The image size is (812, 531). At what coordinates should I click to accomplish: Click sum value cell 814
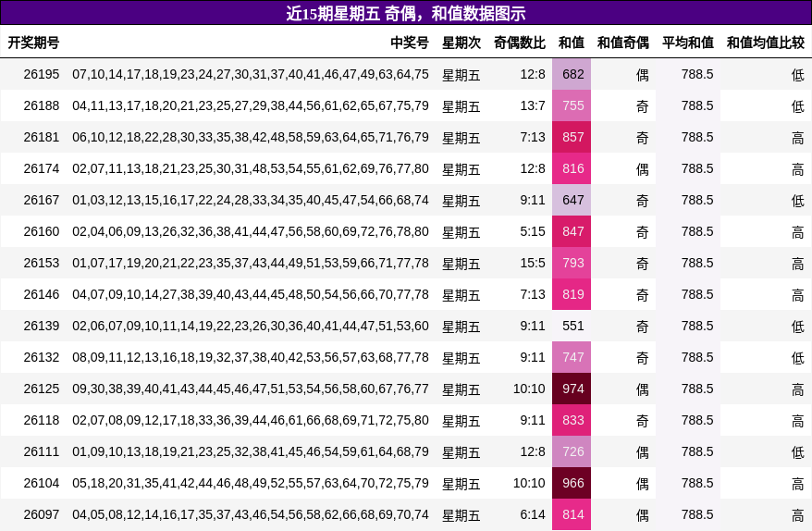tap(572, 514)
